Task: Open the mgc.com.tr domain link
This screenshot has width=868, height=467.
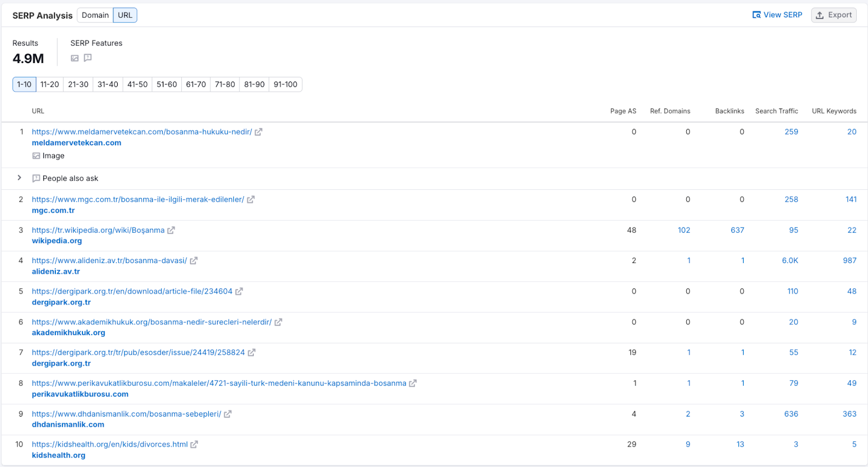Action: (x=53, y=210)
